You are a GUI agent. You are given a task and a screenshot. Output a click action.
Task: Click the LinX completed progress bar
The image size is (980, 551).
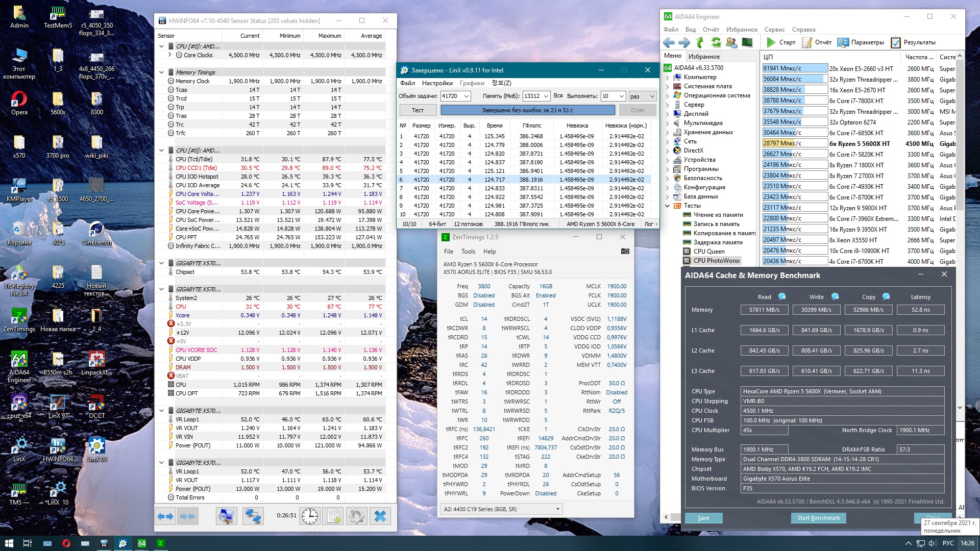click(527, 110)
